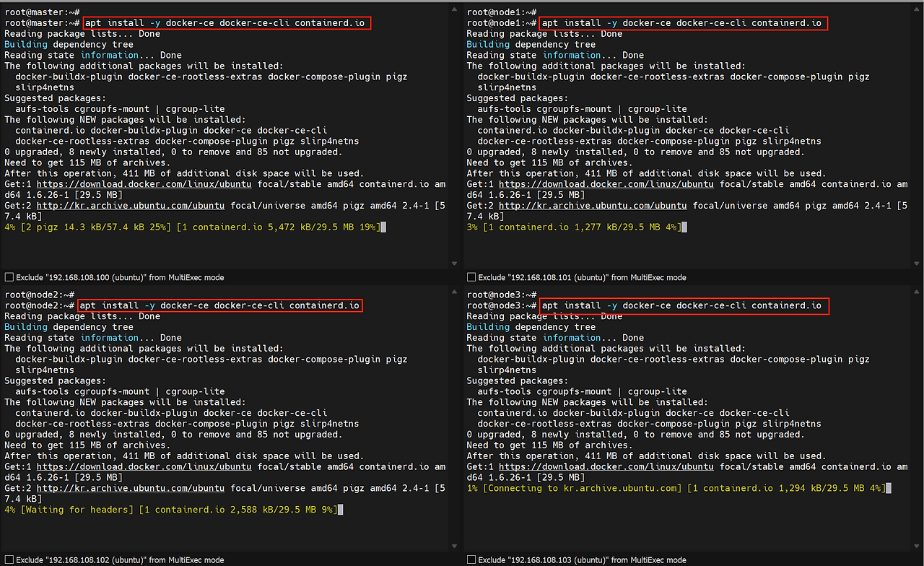Toggle Exclude 192.168.108.101 checkbox
Viewport: 924px width, 566px height.
[x=471, y=277]
